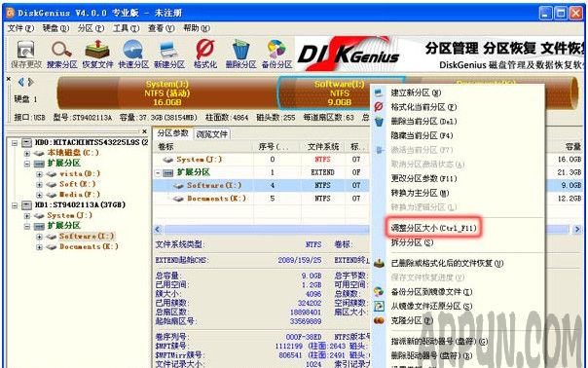Select Media(F:) in the disk tree
The width and height of the screenshot is (588, 368).
coord(80,195)
